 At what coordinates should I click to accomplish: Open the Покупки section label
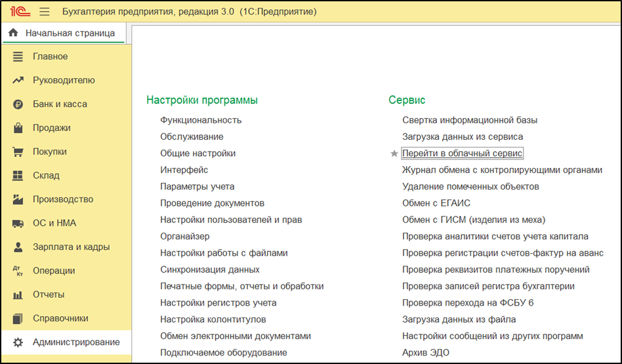50,152
